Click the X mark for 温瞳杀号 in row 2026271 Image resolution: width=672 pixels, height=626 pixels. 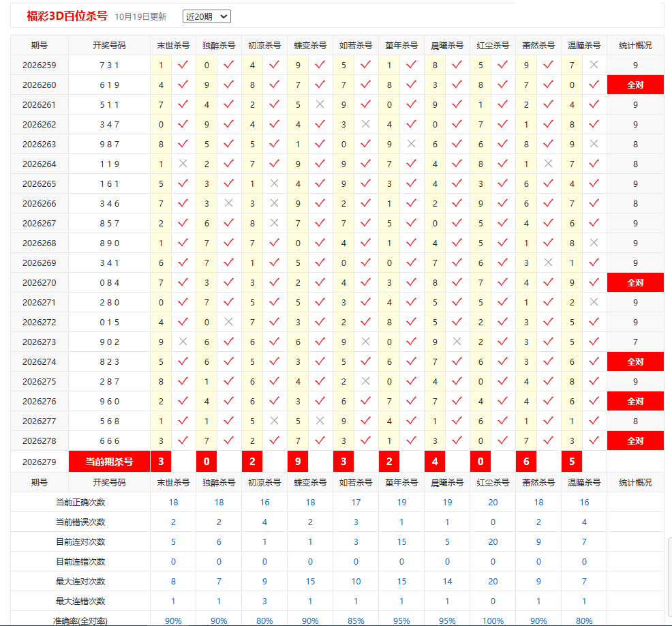coord(594,302)
